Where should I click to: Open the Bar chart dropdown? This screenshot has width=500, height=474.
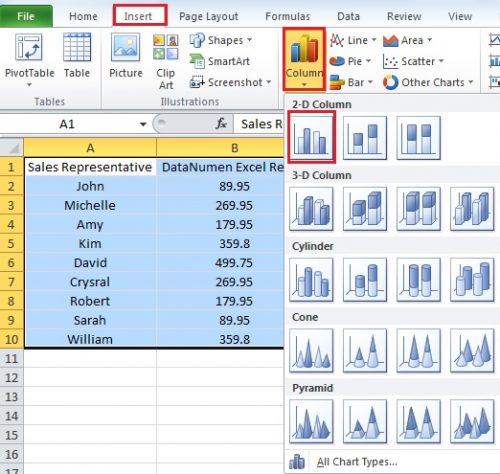click(x=351, y=82)
